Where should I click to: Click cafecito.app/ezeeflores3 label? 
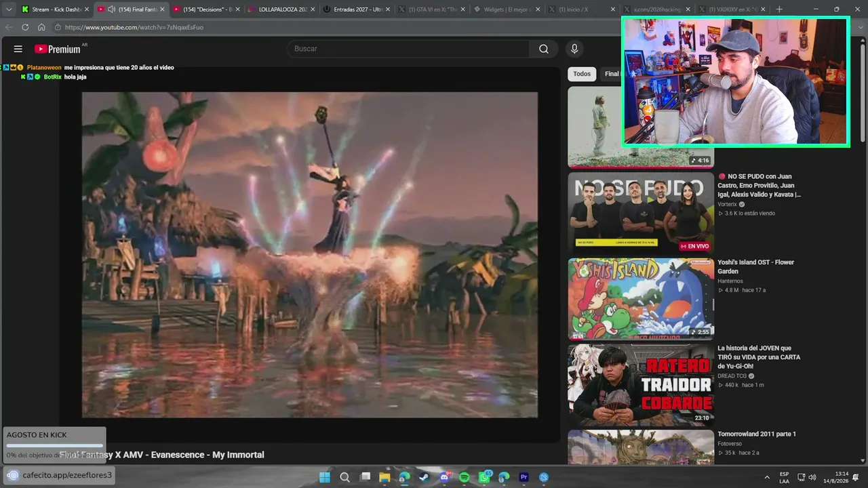coord(67,475)
